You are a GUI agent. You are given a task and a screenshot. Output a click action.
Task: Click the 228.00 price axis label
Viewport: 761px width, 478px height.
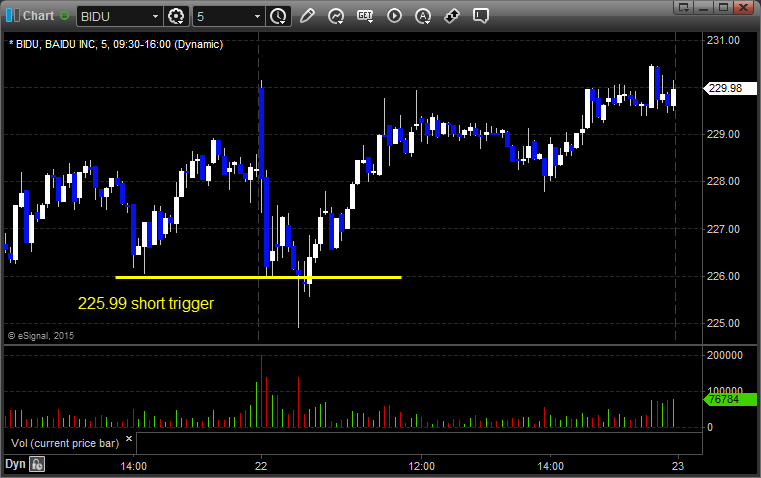coord(724,181)
